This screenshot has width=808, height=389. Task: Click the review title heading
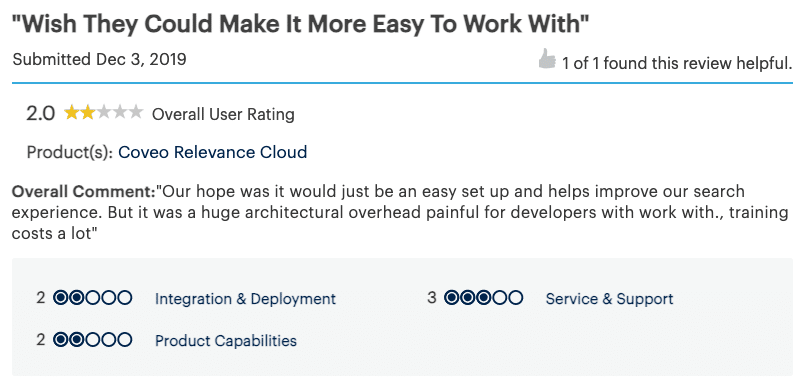[x=300, y=24]
